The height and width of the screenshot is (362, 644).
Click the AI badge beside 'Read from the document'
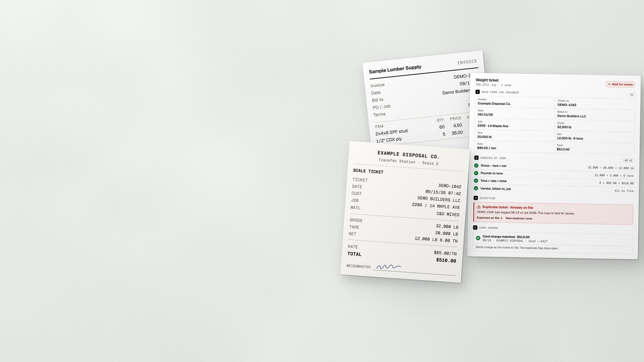(x=632, y=95)
